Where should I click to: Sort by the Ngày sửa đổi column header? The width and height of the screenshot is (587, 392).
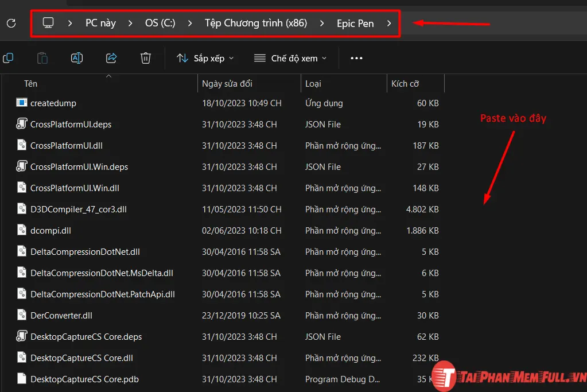(x=226, y=83)
